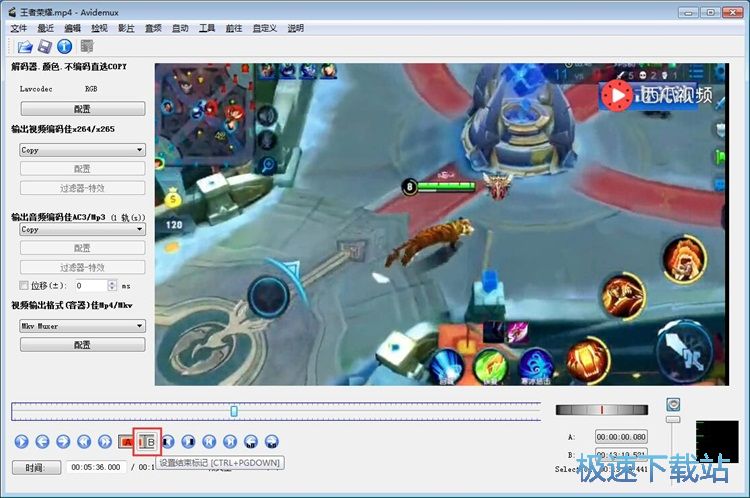Image resolution: width=750 pixels, height=498 pixels.
Task: Open the 影片 menu
Action: 126,28
